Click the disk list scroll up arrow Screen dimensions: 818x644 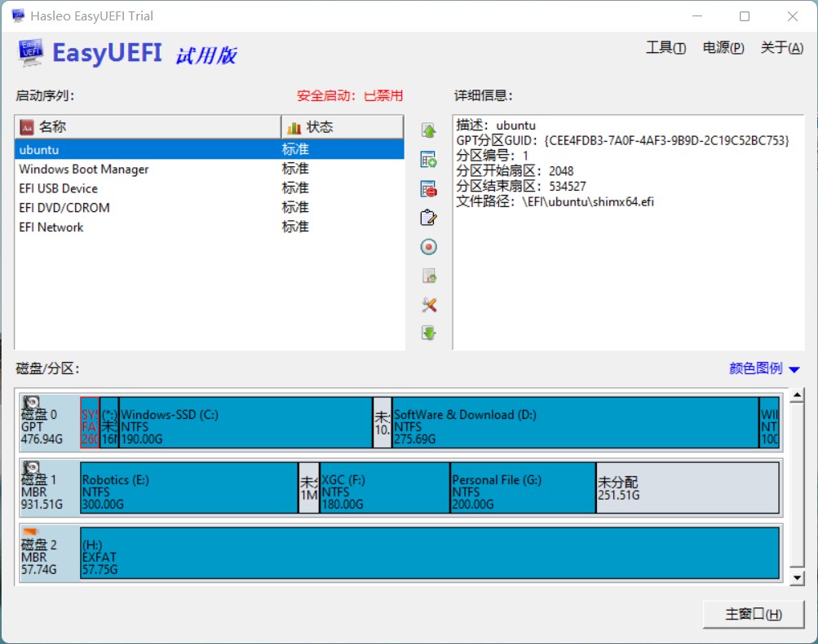point(797,396)
